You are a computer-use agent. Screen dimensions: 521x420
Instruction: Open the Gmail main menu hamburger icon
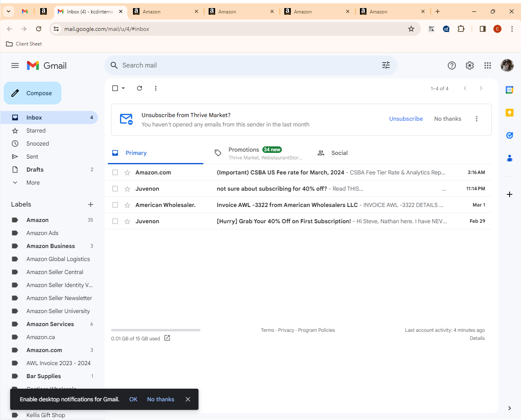coord(15,65)
